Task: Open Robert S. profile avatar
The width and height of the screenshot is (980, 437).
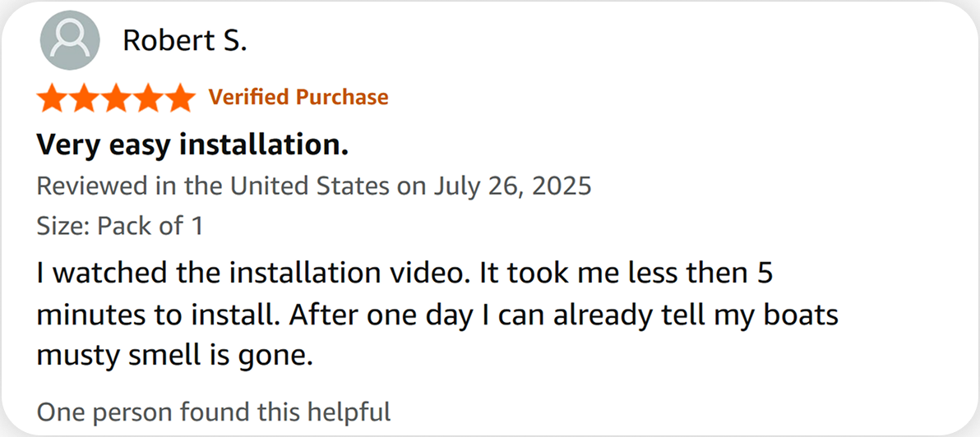Action: (x=70, y=40)
